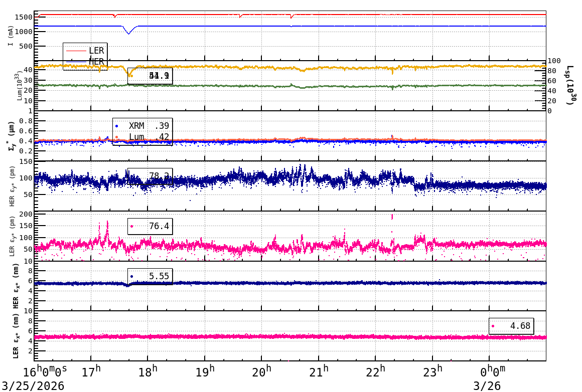This screenshot has height=392, width=582.
Task: Click the 18h time axis label
Action: [x=148, y=371]
